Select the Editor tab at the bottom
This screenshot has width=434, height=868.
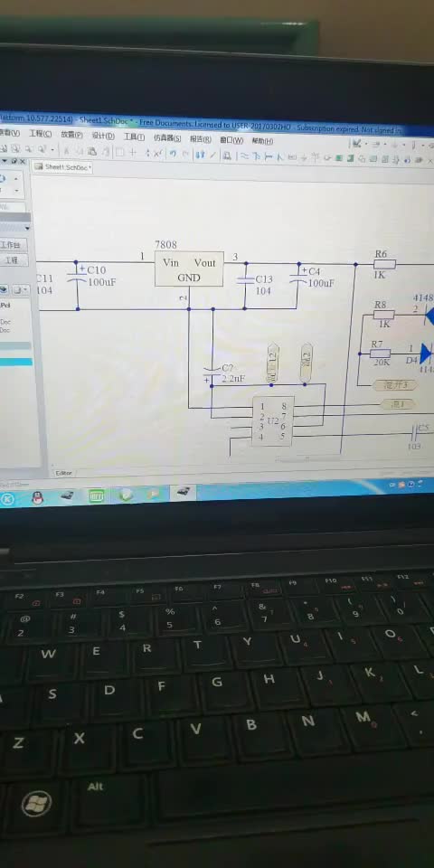pos(63,473)
